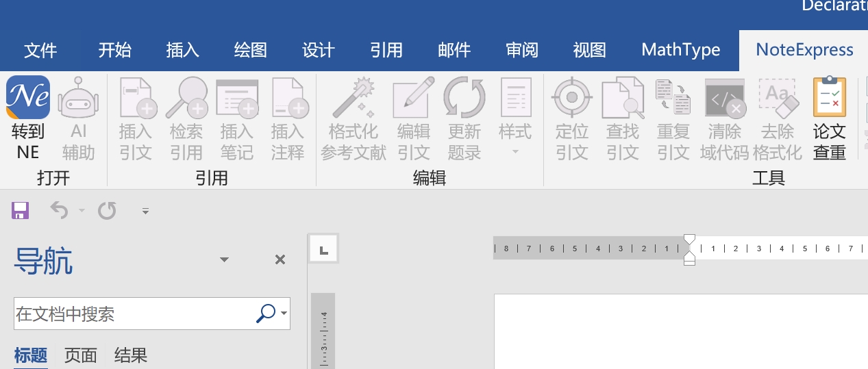Click the vertical ruler
Screen dimensions: 868x369
(x=323, y=332)
